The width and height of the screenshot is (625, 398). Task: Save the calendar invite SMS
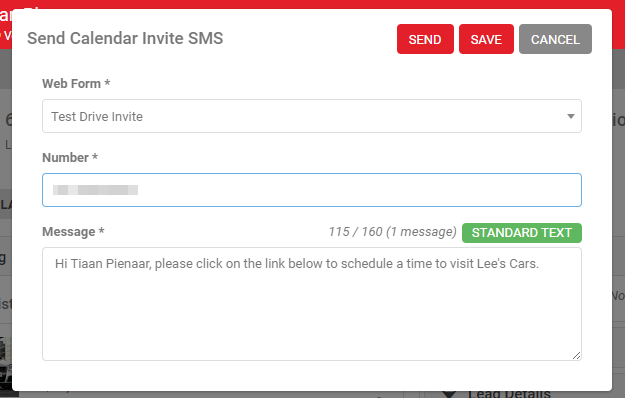coord(486,39)
